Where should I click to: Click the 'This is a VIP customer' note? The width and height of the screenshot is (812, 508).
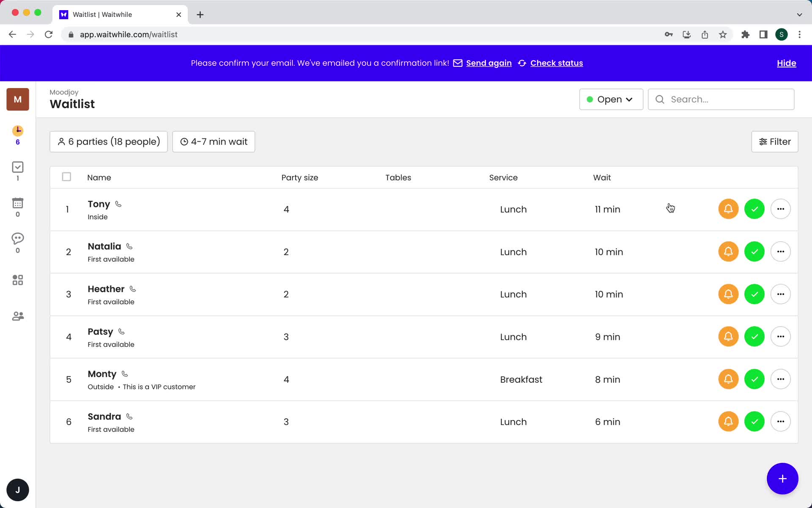pos(159,387)
